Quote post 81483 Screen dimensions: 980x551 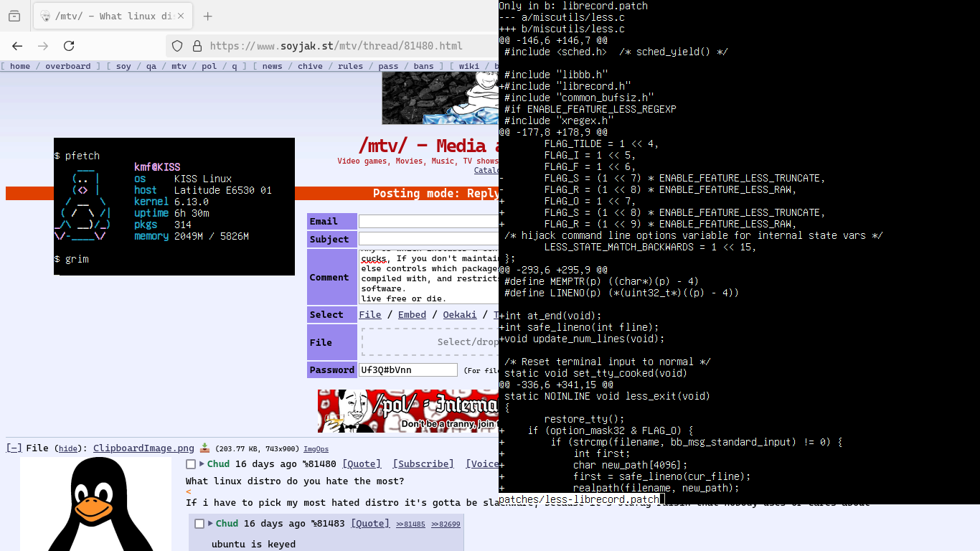tap(370, 524)
